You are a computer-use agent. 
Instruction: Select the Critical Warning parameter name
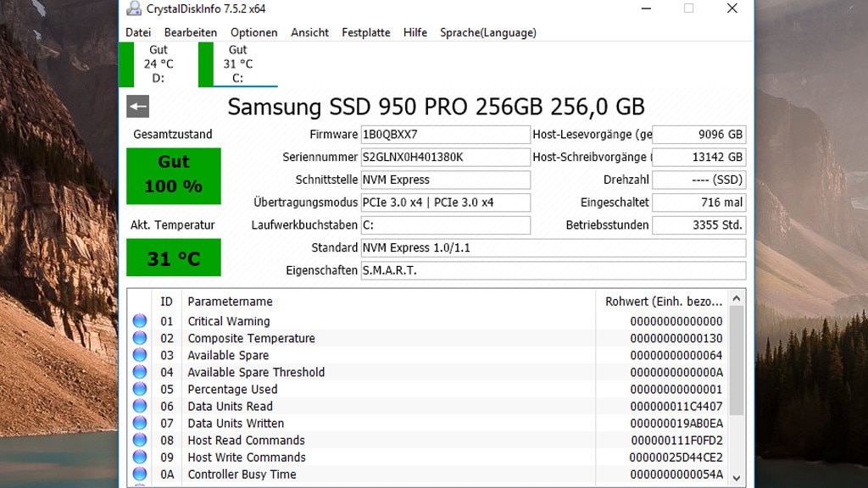click(229, 321)
